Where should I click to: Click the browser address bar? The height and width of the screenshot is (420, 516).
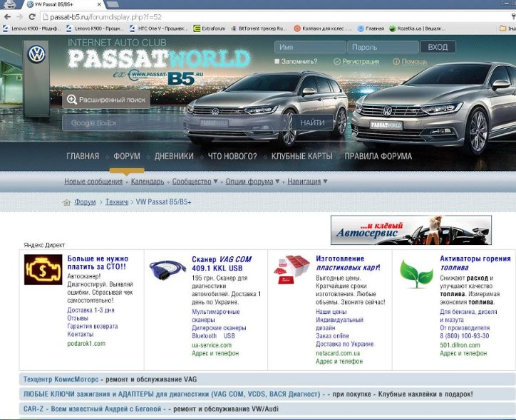(x=277, y=17)
